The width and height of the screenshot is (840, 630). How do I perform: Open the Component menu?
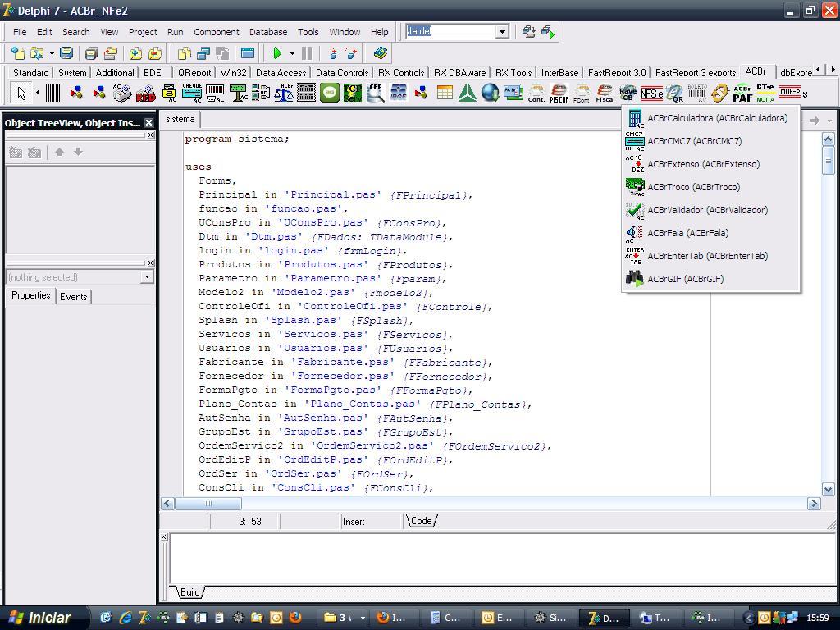pyautogui.click(x=217, y=32)
